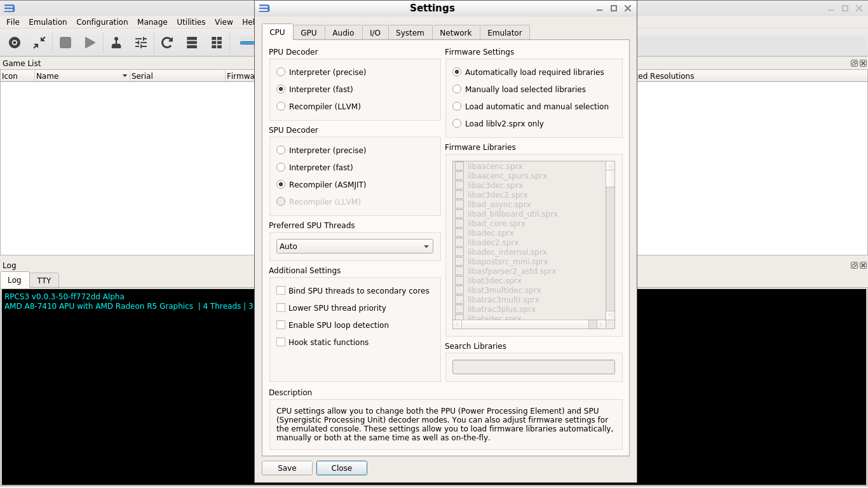Check the libac3dec.sprx firmware library
This screenshot has width=868, height=488.
point(459,185)
